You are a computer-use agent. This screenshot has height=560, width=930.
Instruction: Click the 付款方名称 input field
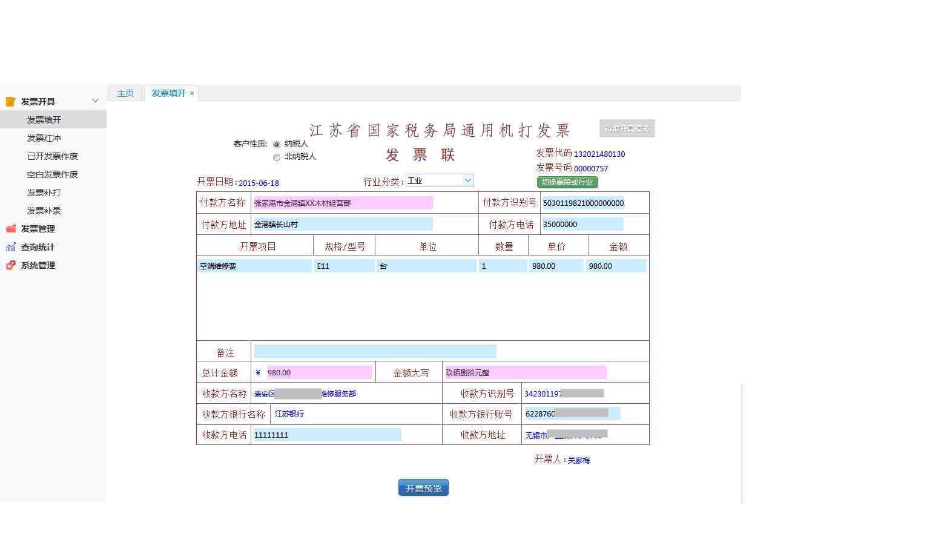[x=342, y=203]
